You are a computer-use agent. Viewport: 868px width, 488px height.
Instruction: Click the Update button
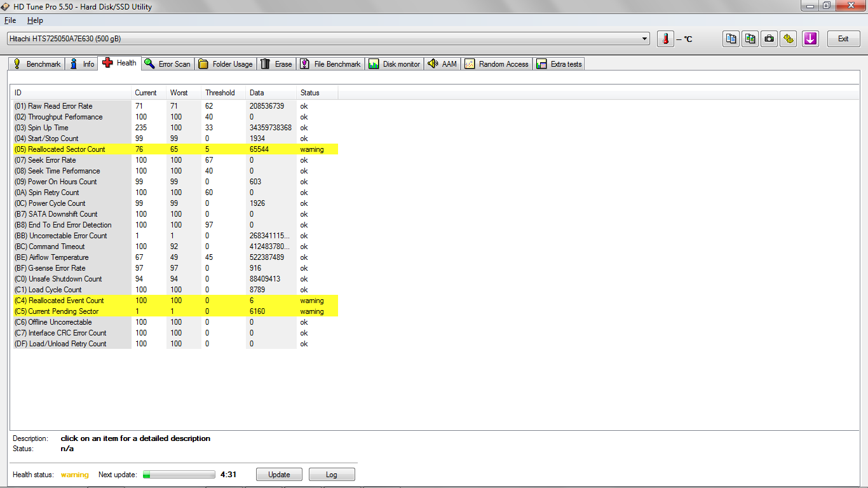pyautogui.click(x=279, y=475)
